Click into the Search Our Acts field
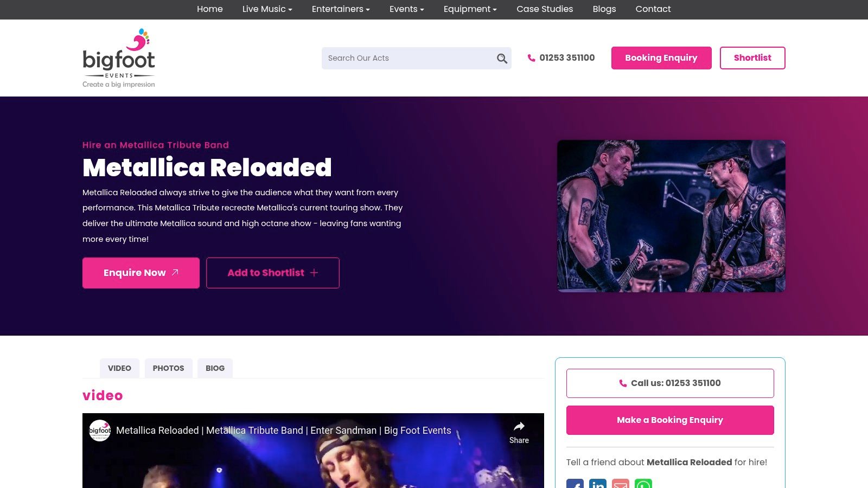868x488 pixels. point(410,58)
